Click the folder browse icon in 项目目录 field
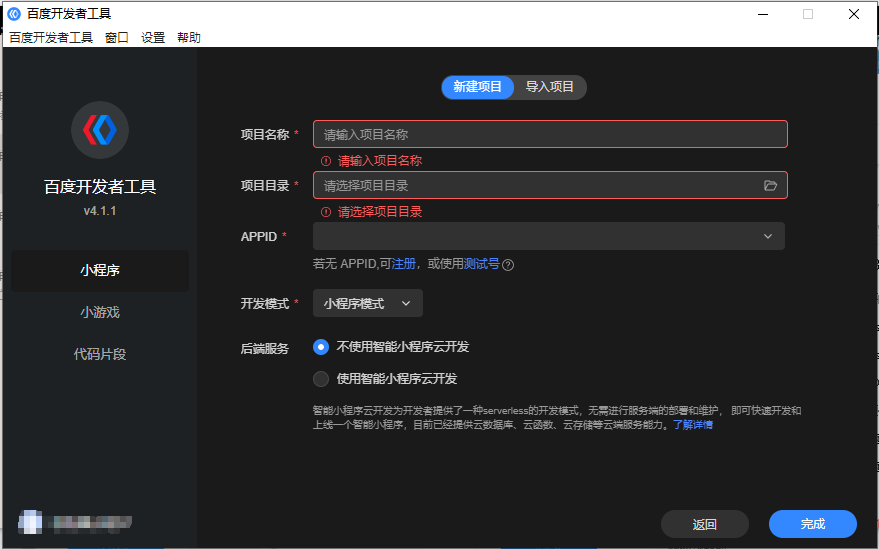Screen dimensions: 879x549 pyautogui.click(x=770, y=186)
